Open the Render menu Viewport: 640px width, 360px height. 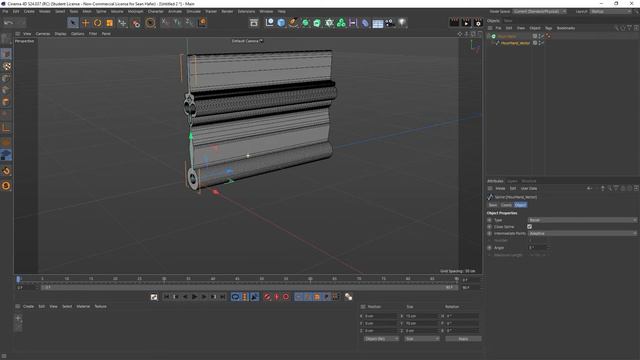click(x=227, y=11)
